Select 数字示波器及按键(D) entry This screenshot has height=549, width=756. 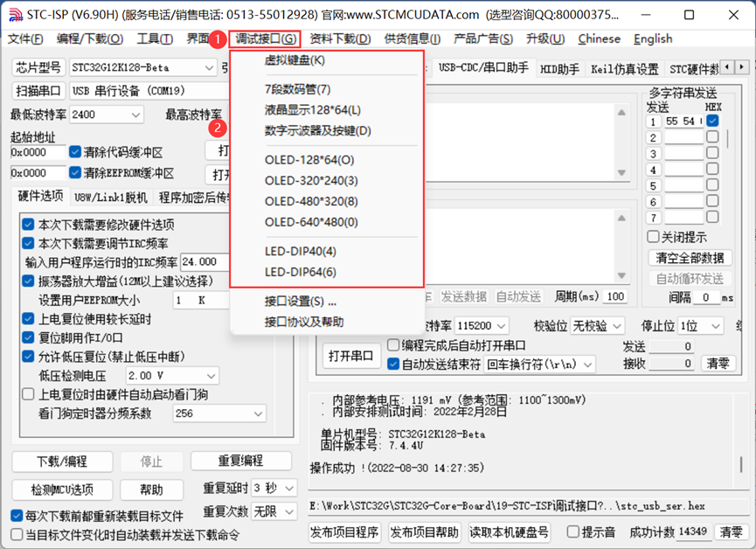click(x=327, y=131)
